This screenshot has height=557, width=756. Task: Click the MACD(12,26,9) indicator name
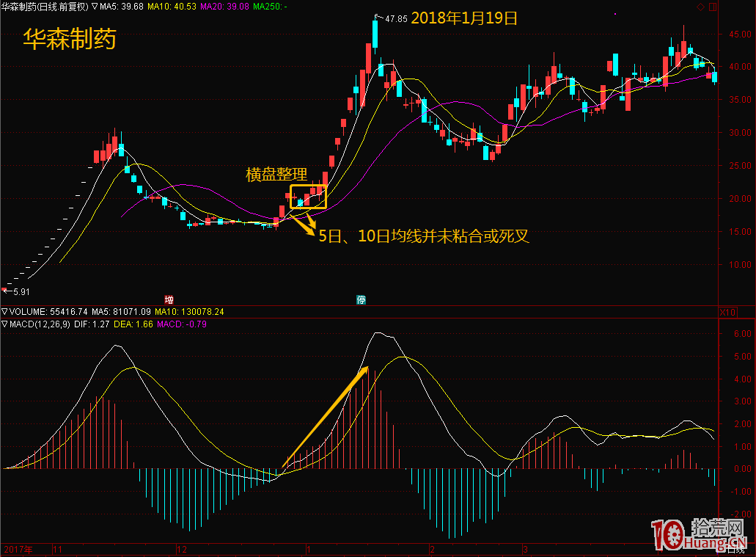click(x=40, y=324)
